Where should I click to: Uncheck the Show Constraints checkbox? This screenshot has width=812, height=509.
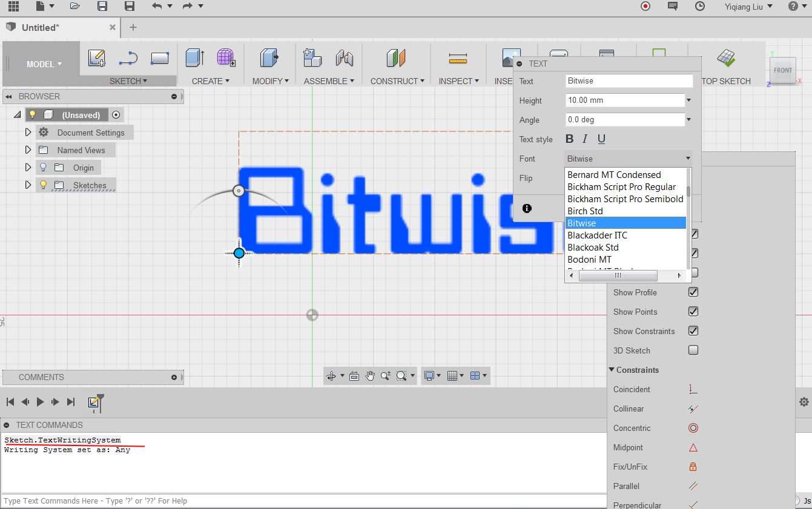click(x=693, y=330)
